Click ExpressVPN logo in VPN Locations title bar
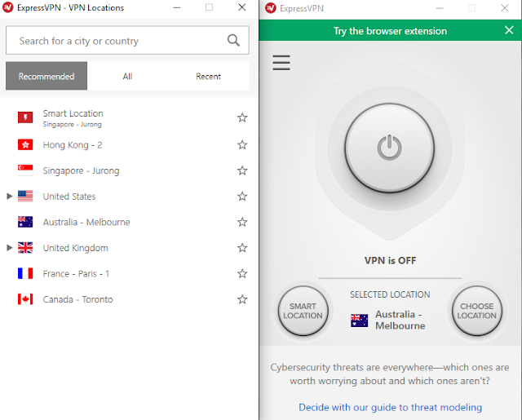This screenshot has height=420, width=522. coord(7,7)
